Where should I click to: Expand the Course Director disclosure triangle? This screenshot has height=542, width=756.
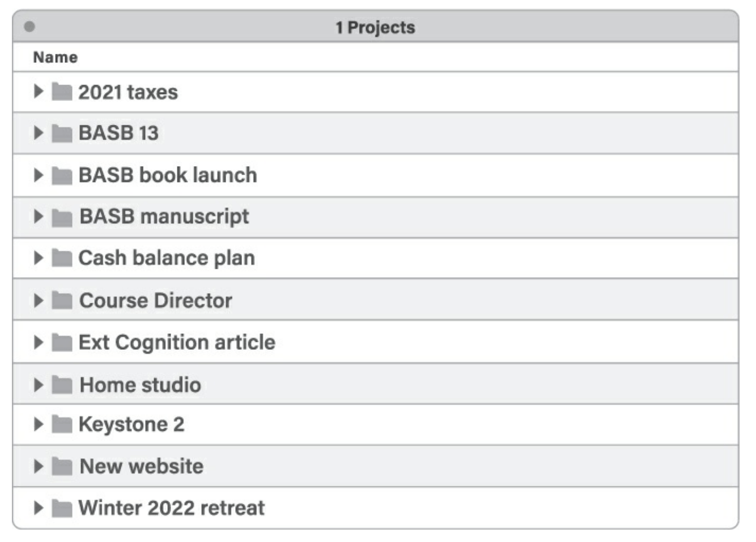pyautogui.click(x=38, y=300)
